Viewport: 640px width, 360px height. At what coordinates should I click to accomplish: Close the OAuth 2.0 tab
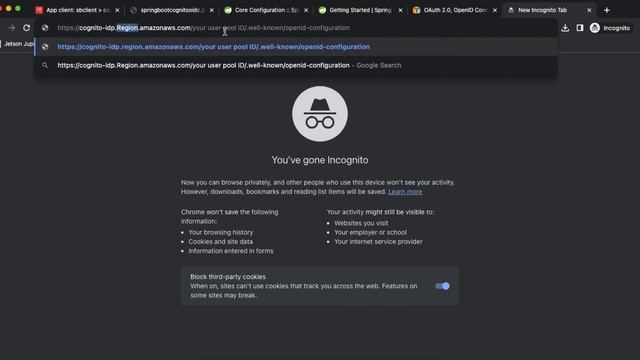(x=495, y=10)
